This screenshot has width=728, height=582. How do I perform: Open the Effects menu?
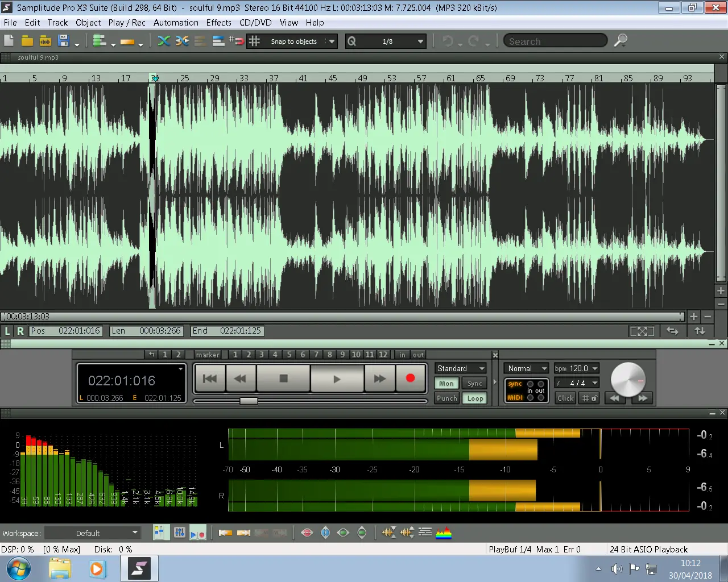(218, 23)
